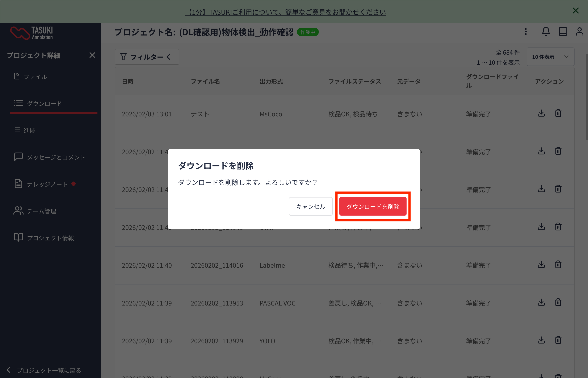Confirm with red ダウンロードを削除 button
This screenshot has width=588, height=378.
[x=373, y=206]
